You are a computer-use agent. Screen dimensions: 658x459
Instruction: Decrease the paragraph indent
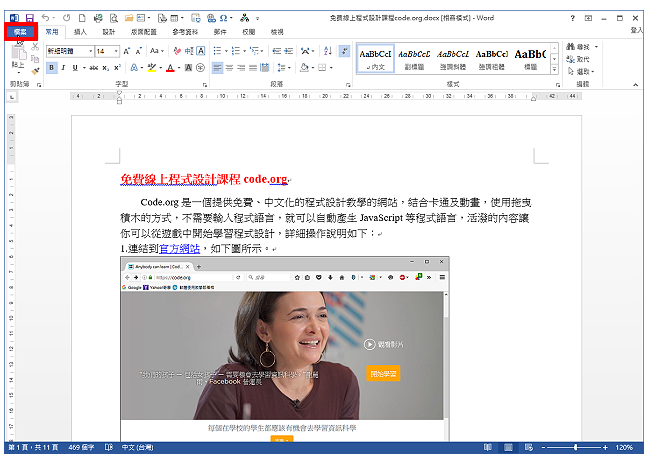277,51
